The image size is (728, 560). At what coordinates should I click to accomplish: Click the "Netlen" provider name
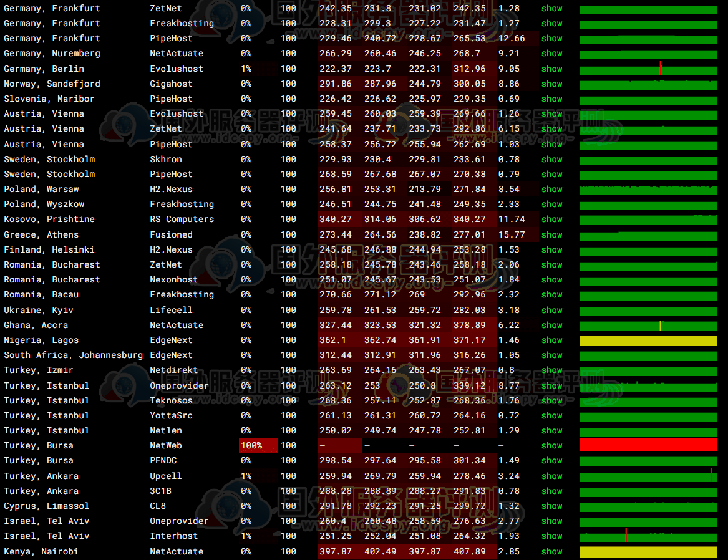point(166,430)
